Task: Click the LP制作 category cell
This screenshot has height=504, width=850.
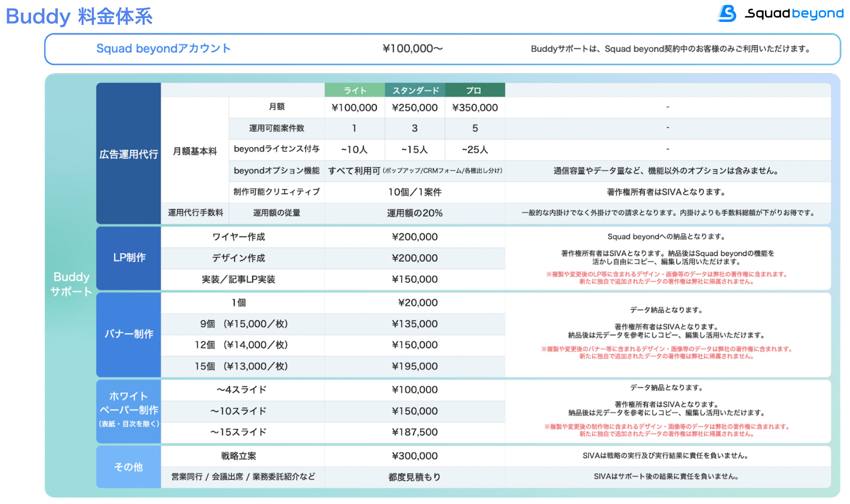Action: tap(129, 258)
